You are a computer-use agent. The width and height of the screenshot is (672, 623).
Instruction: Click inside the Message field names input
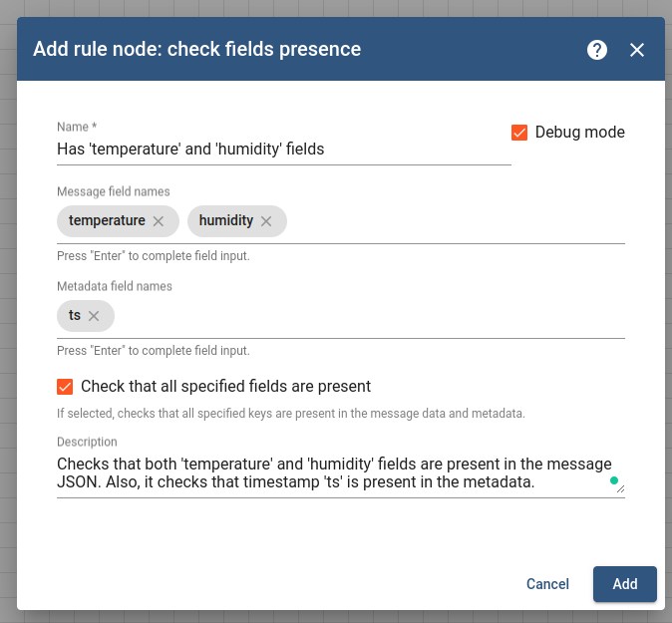tap(456, 221)
